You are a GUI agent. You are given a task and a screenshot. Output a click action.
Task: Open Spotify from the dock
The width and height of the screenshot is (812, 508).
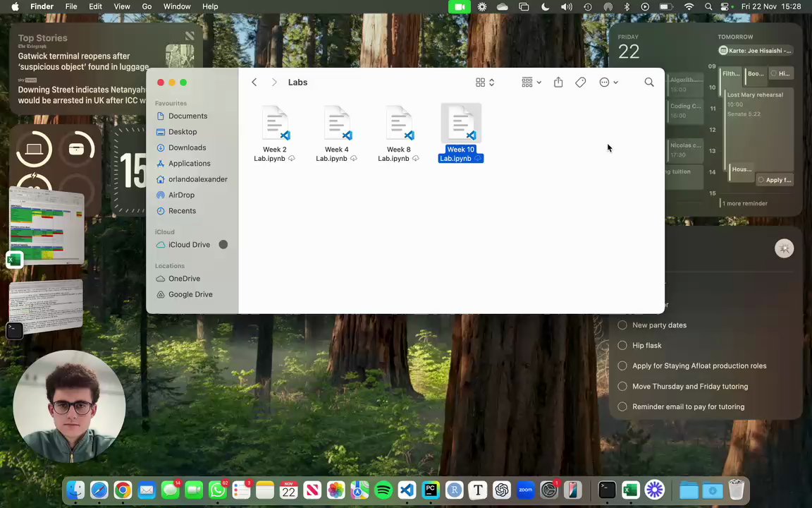click(x=383, y=490)
